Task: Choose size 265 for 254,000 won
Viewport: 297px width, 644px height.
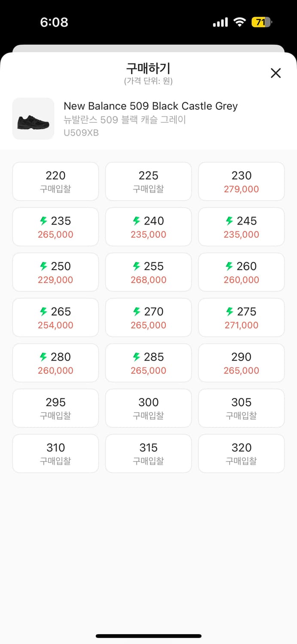Action: (x=55, y=318)
